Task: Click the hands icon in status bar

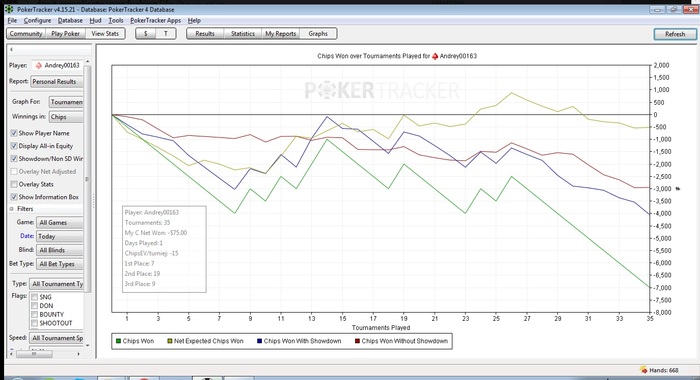Action: coord(643,370)
